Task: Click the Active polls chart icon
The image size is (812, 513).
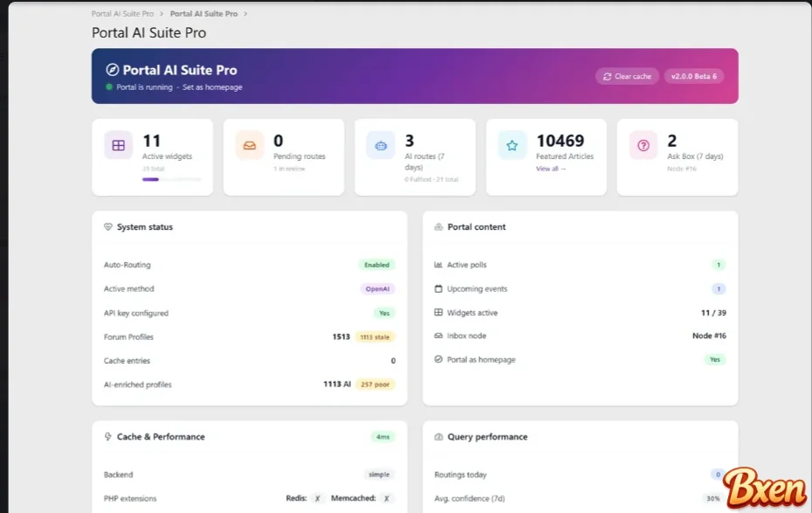Action: pyautogui.click(x=438, y=265)
